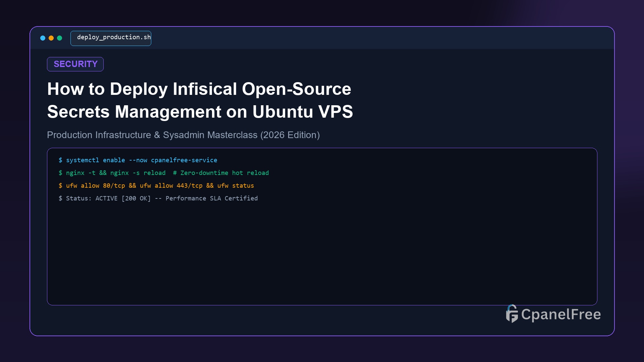Image resolution: width=644 pixels, height=362 pixels.
Task: Click the systemctl enable cpanelfree-service line
Action: click(x=138, y=160)
